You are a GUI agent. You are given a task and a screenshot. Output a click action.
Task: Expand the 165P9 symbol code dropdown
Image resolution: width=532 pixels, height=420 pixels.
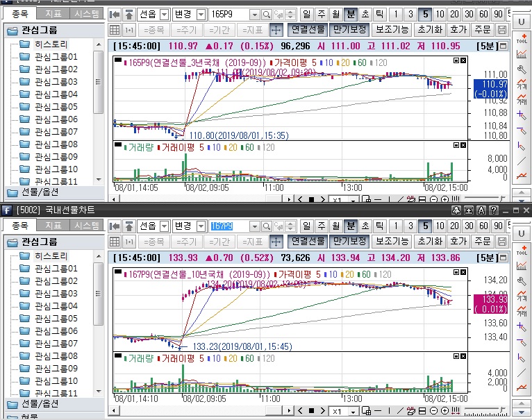coord(255,15)
